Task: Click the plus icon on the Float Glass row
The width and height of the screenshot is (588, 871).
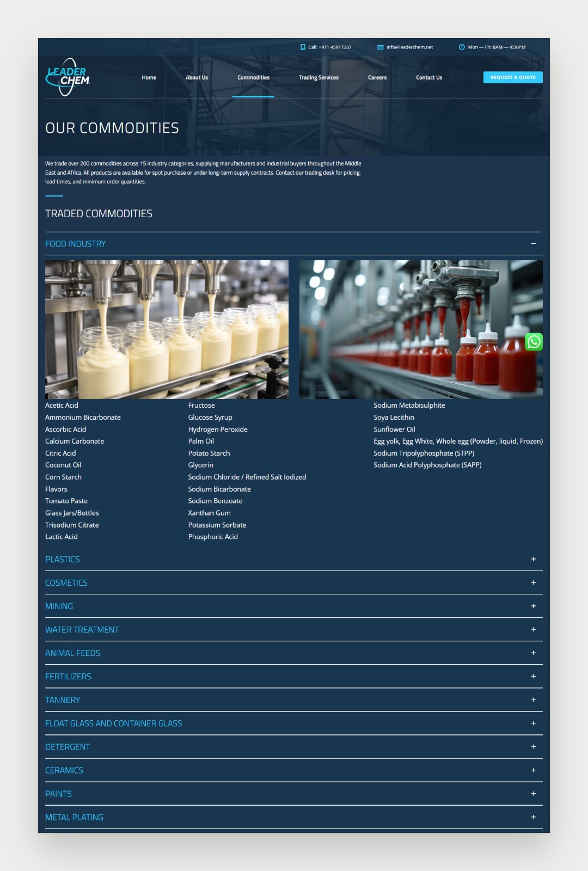Action: point(534,723)
